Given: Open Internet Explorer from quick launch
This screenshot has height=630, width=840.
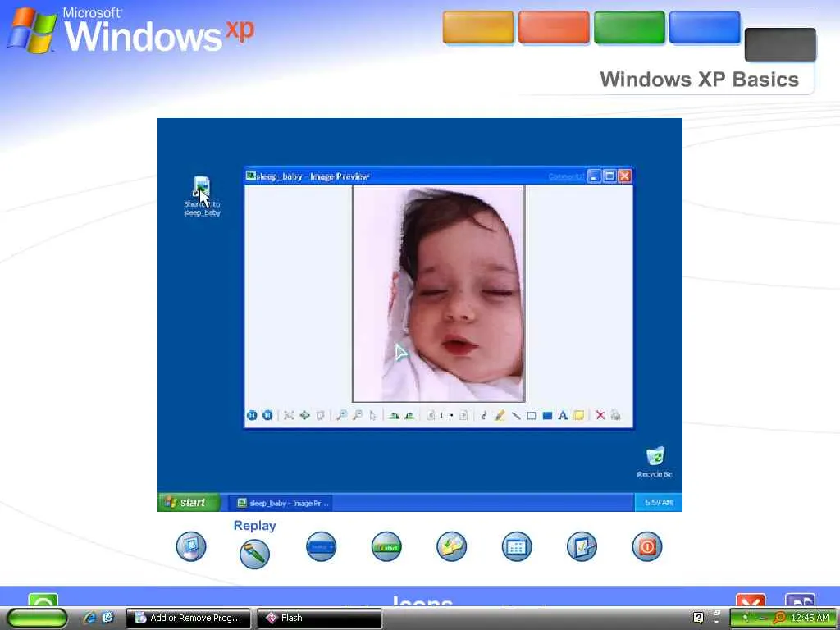Looking at the screenshot, I should pos(90,618).
